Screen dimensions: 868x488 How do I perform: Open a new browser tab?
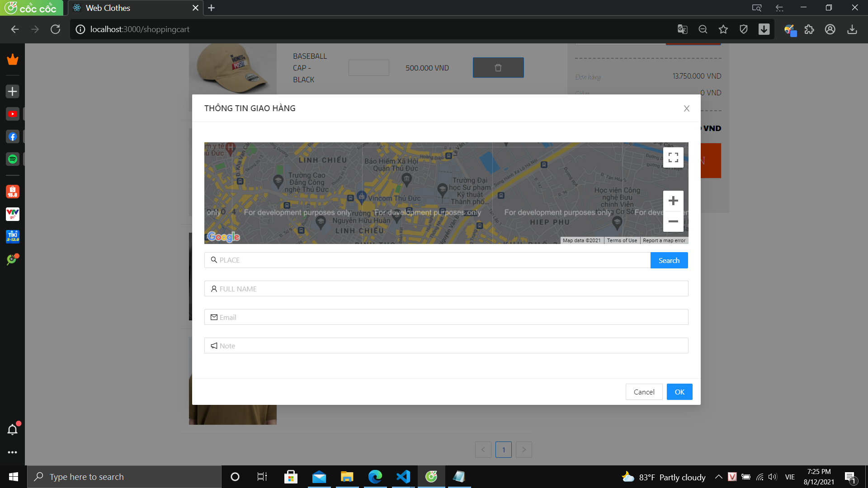pos(211,8)
